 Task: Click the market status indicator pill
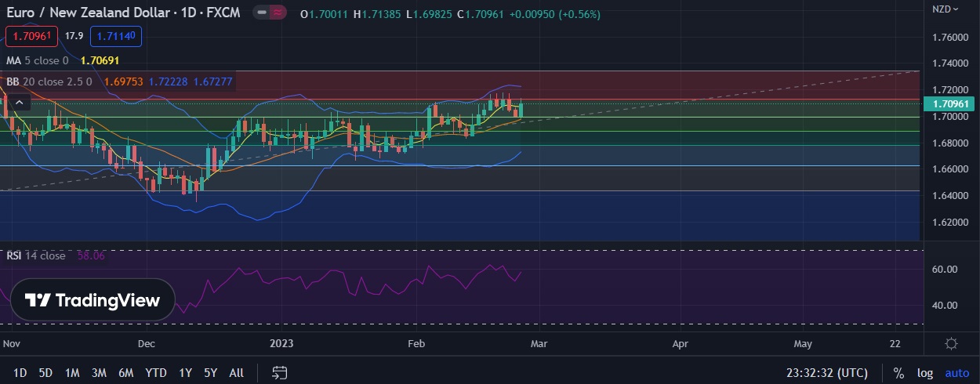[x=270, y=14]
